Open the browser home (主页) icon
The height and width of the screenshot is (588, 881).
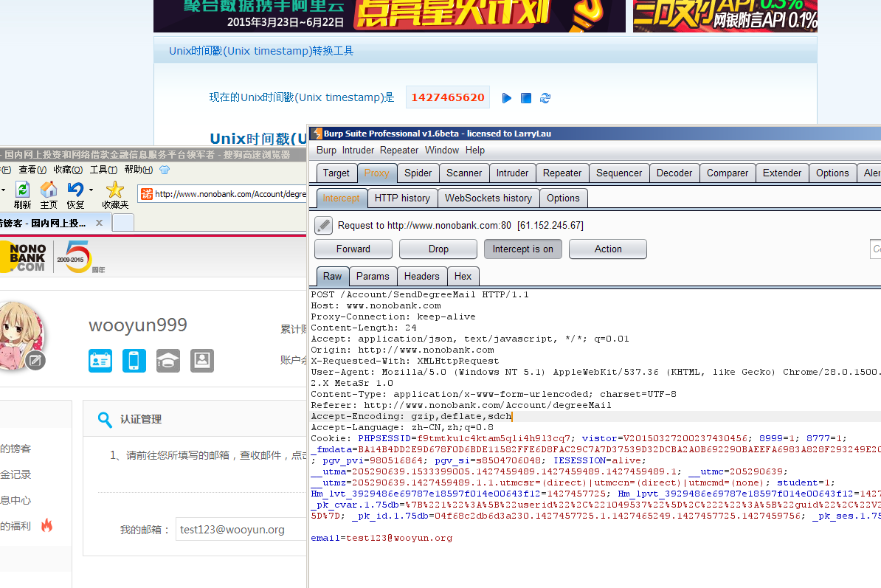point(49,190)
